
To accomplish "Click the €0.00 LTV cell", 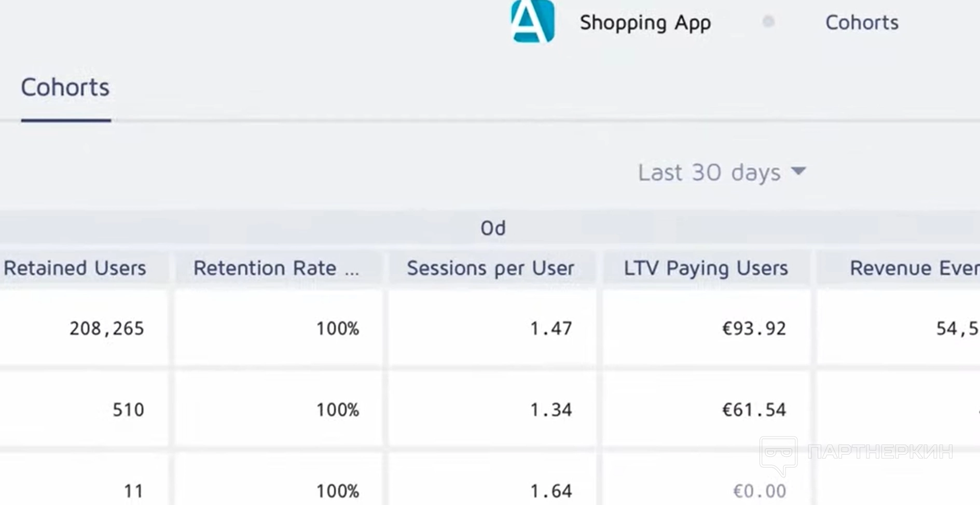I will tap(759, 490).
